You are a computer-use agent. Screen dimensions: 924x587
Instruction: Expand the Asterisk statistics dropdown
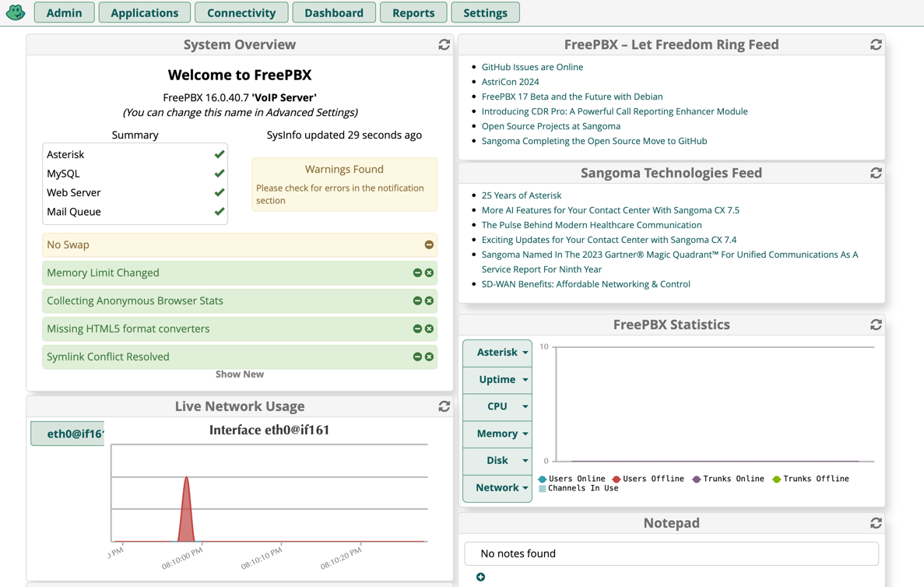click(x=497, y=353)
